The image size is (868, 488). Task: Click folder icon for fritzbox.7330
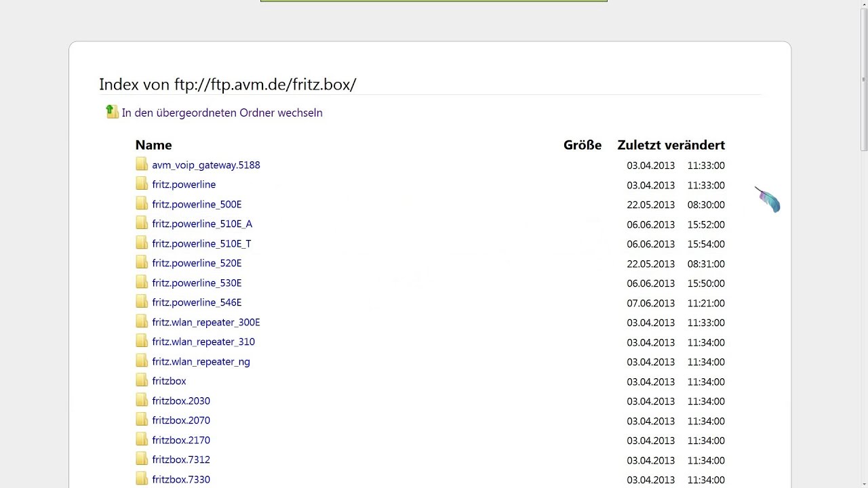click(142, 479)
